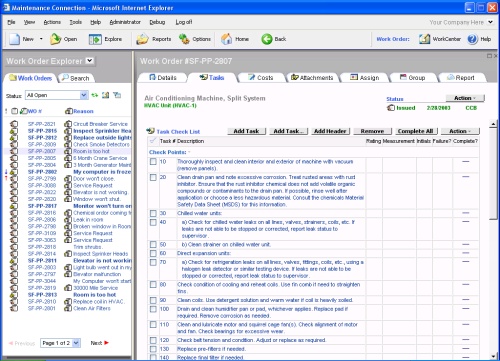Click refresh icon next to status filter
Screen dimensions: 500x361
[95, 95]
